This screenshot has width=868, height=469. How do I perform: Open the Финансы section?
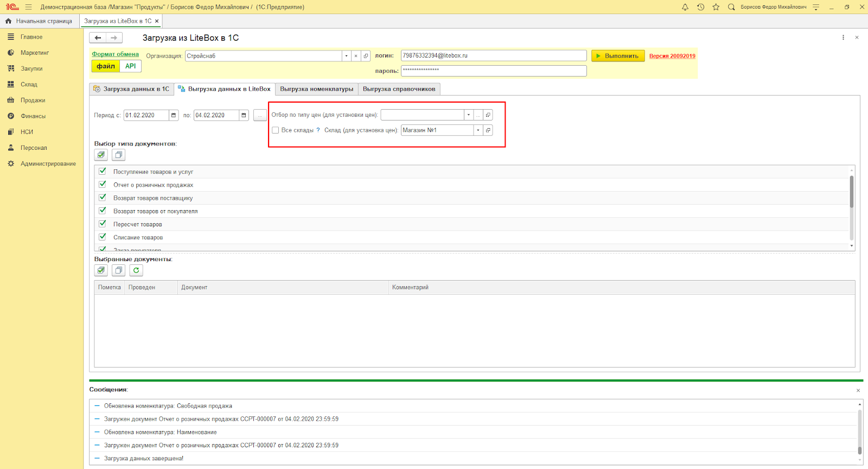pos(33,116)
